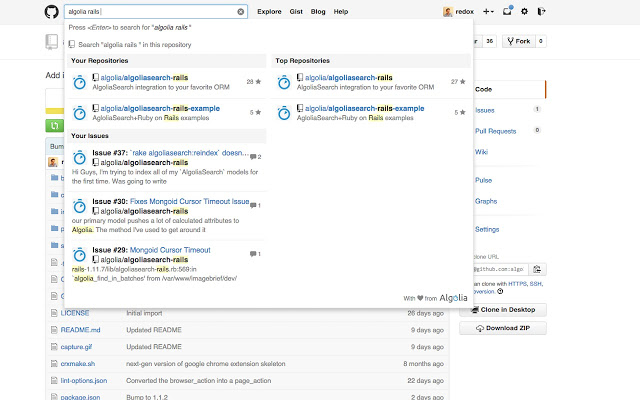This screenshot has height=400, width=640.
Task: Open Help in the top navigation
Action: click(341, 12)
